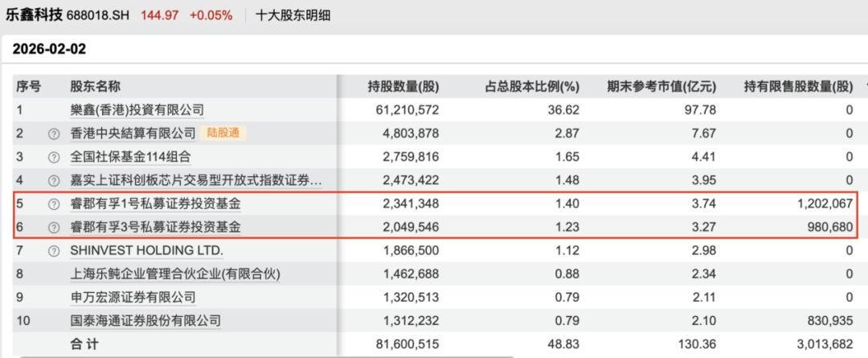This screenshot has height=358, width=868.
Task: Select the 2026-02-02 report date header
Action: pos(49,49)
